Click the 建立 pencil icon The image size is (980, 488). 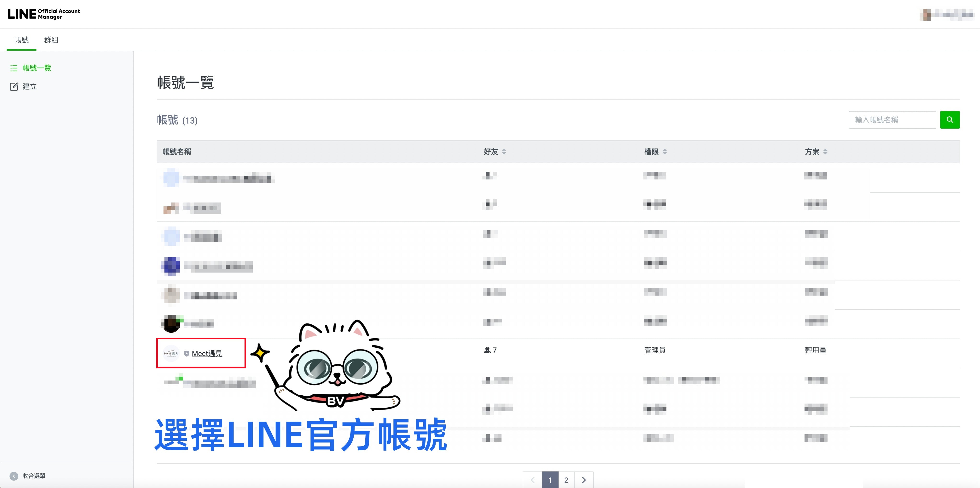click(x=14, y=86)
